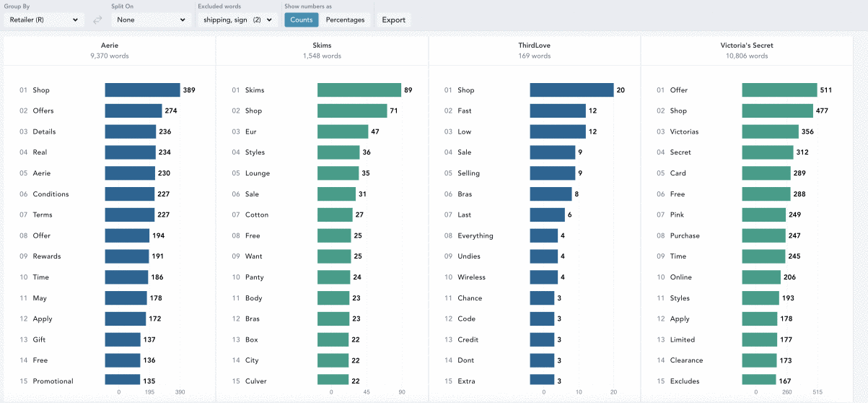This screenshot has height=403, width=868.
Task: Select the word Fast in ThirdLove
Action: coord(464,110)
